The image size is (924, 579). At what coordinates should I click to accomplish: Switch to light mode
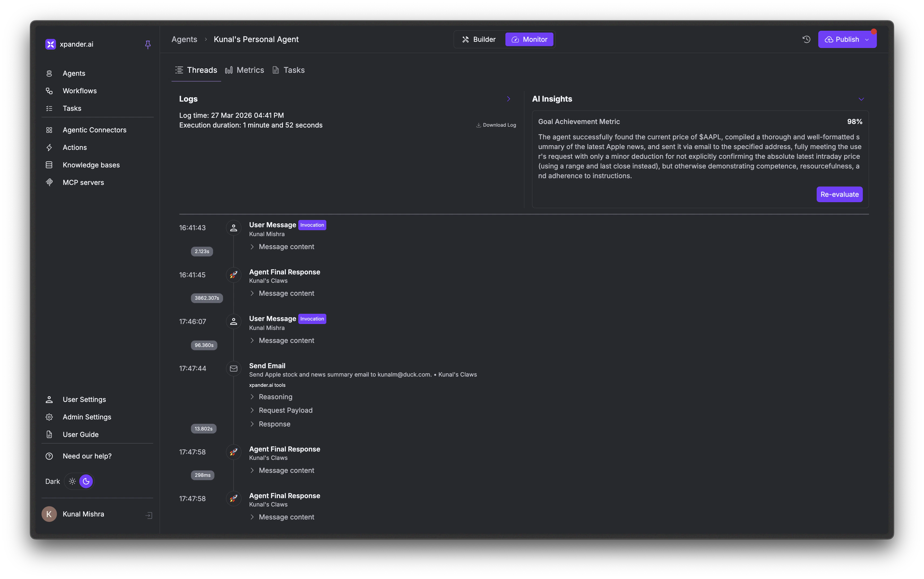tap(73, 481)
